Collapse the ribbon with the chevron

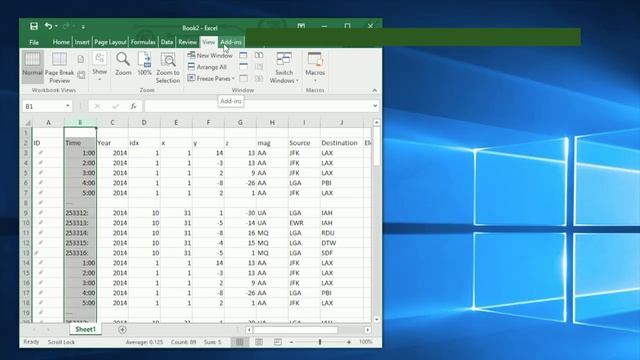point(375,90)
